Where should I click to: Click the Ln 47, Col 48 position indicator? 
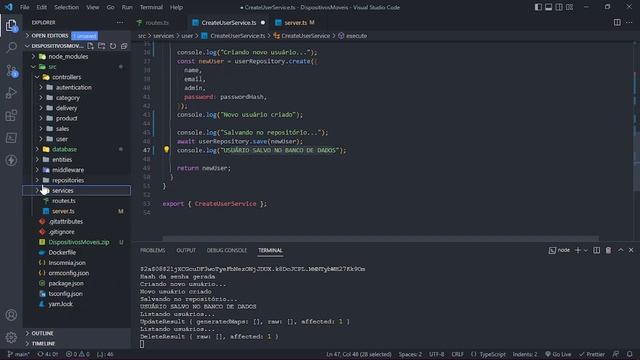[x=359, y=354]
